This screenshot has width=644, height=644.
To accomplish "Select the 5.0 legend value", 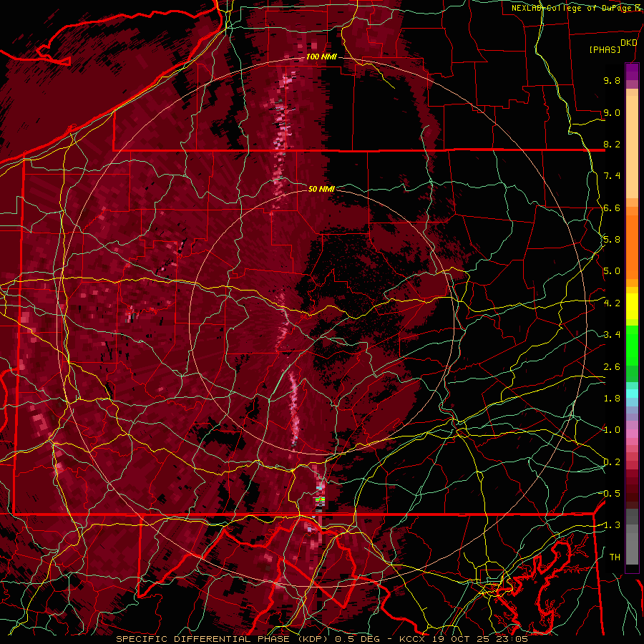I will coord(612,271).
